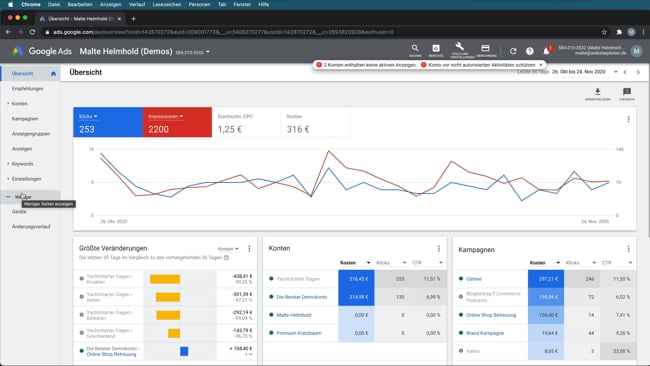Open the Brand Kampagne campaign link
The width and height of the screenshot is (650, 366).
[x=485, y=333]
